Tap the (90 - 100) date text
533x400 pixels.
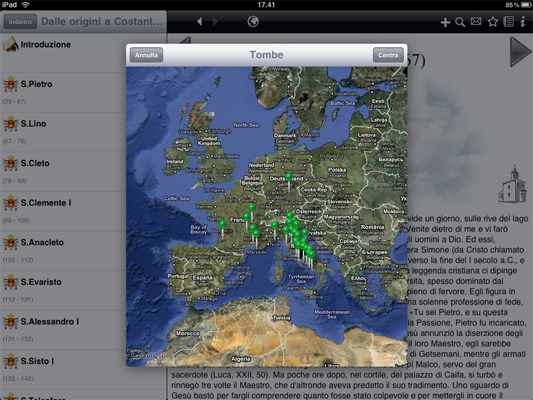(x=16, y=220)
